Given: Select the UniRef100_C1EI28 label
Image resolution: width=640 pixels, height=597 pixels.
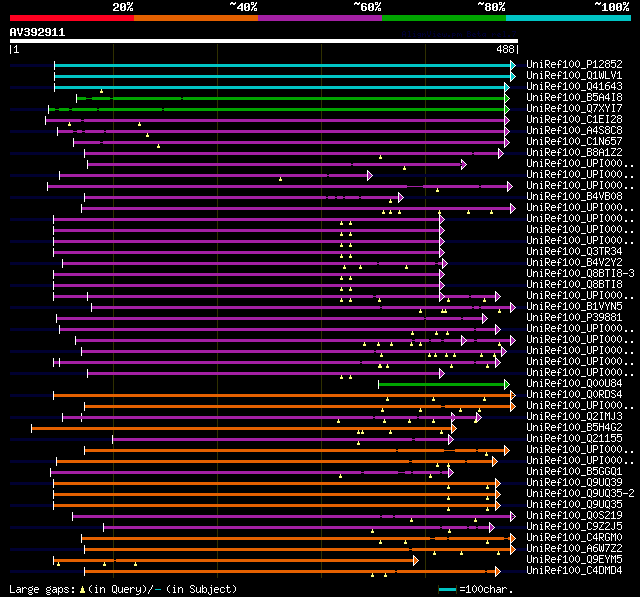Looking at the screenshot, I should pos(574,120).
